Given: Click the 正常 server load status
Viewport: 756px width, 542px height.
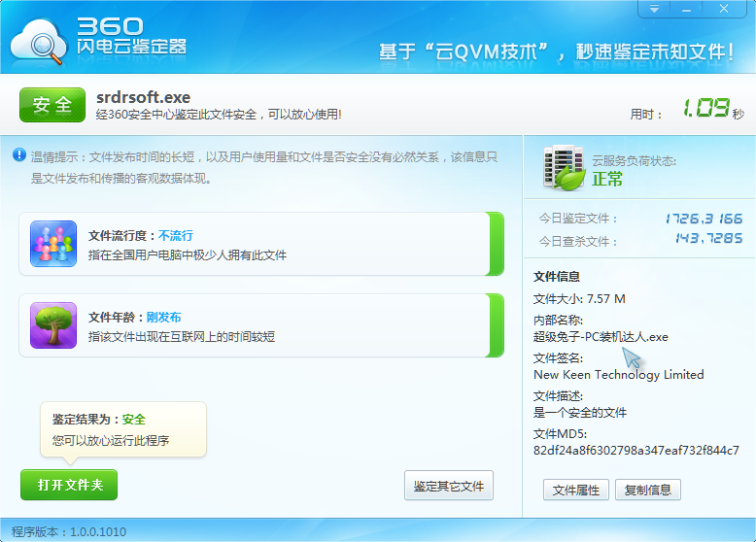Looking at the screenshot, I should [x=607, y=179].
